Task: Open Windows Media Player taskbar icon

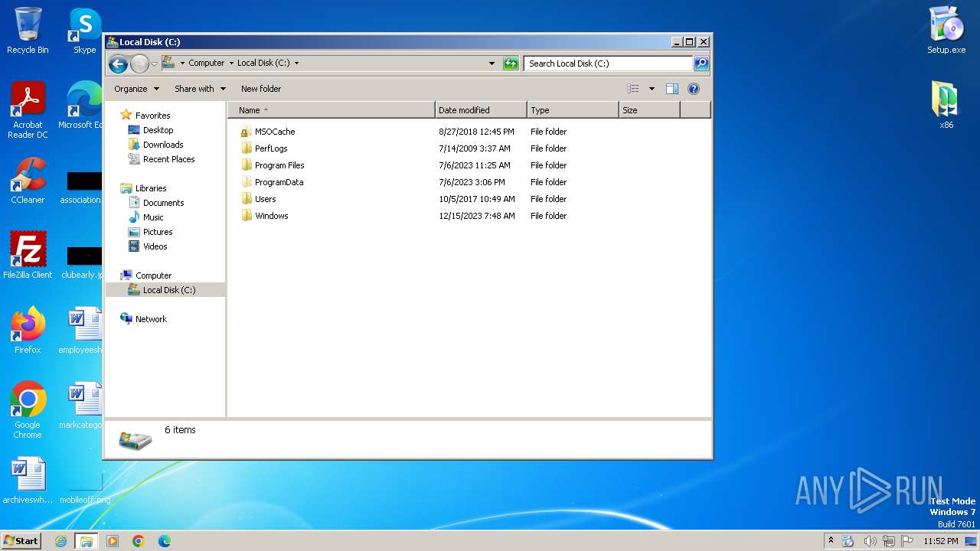Action: click(113, 541)
